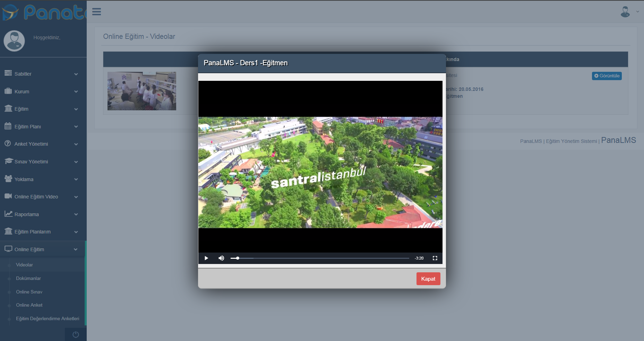The width and height of the screenshot is (644, 341).
Task: Click the Görüntüle button
Action: (607, 76)
